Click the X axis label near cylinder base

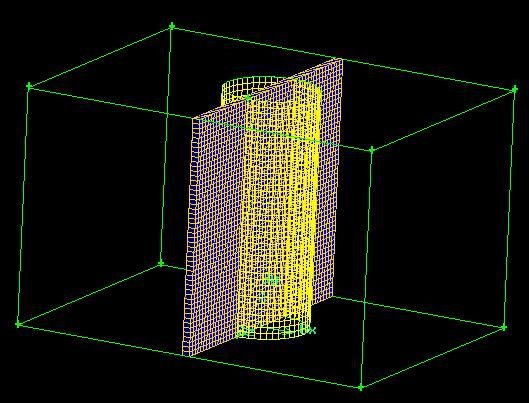[309, 330]
